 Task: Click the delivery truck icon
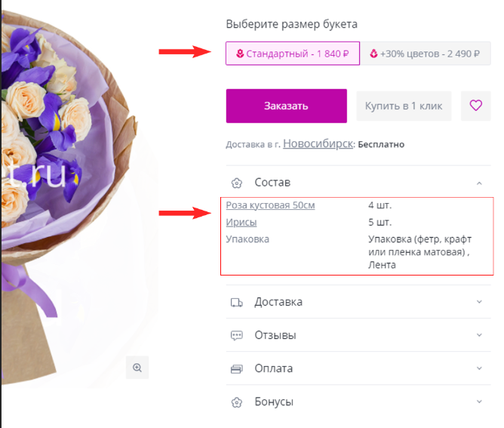coord(236,303)
